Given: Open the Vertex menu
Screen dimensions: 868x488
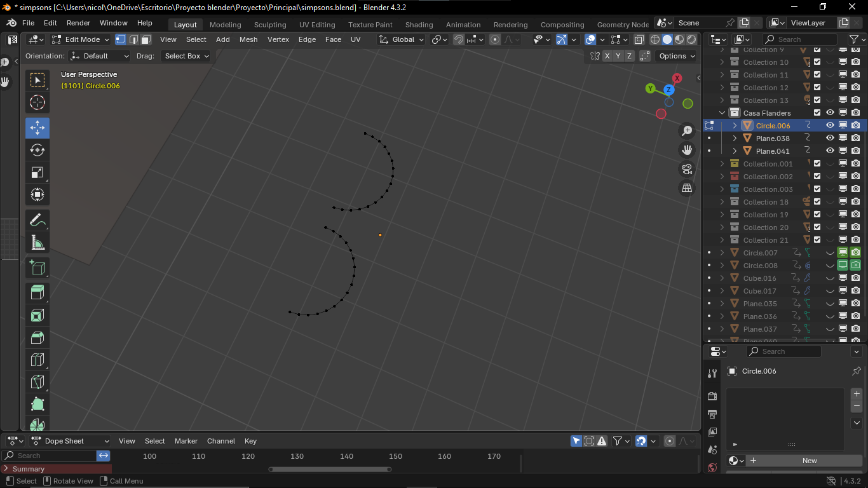Looking at the screenshot, I should [x=278, y=39].
